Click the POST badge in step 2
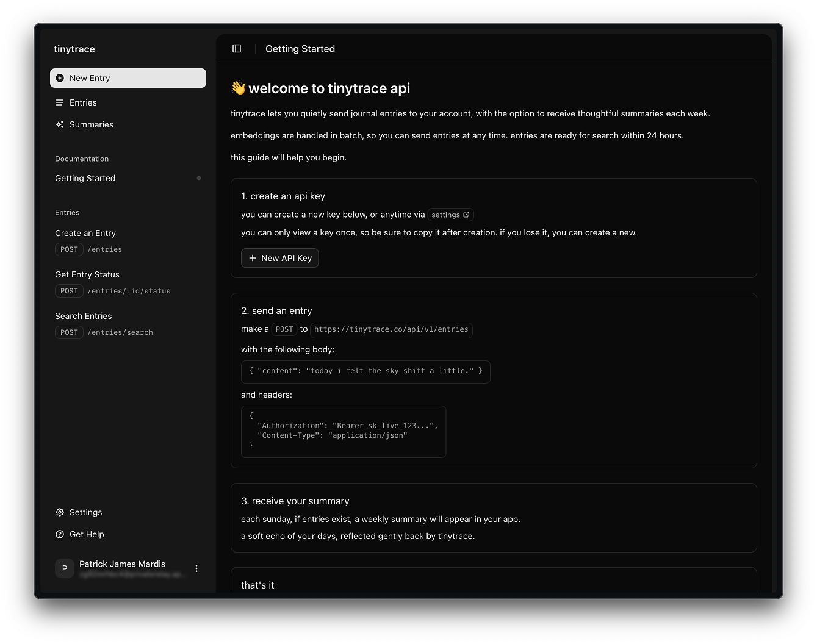Screen dimensions: 817x644 284,329
